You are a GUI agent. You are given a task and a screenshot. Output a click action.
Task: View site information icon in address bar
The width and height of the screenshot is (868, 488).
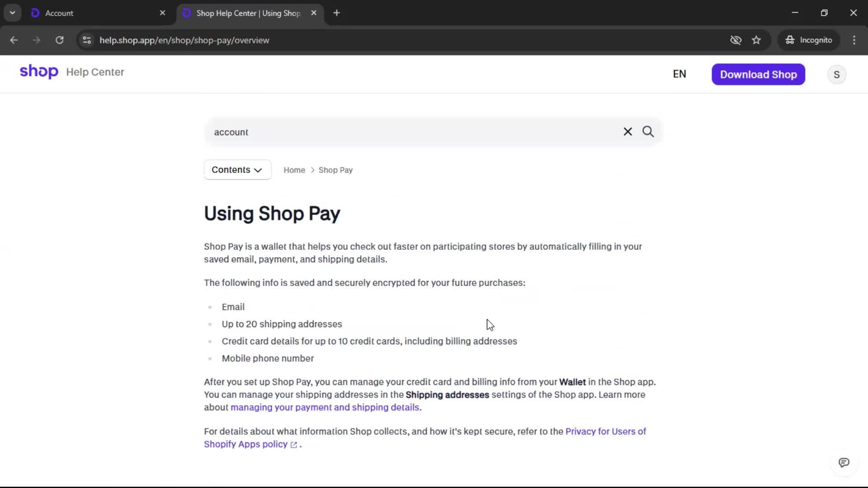[x=87, y=40]
